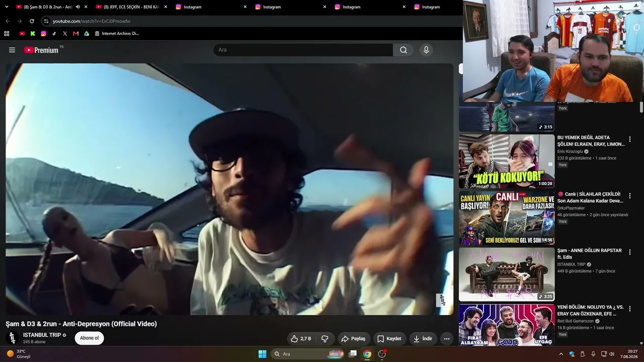Close the JEFF, ECE SEÇKİN tab
The width and height of the screenshot is (644, 362).
point(166,7)
